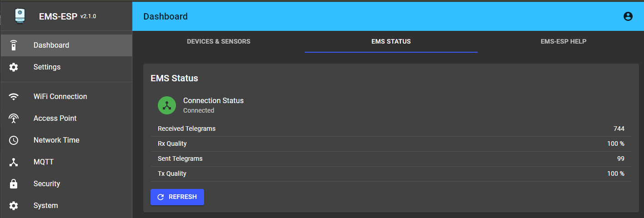The width and height of the screenshot is (644, 218).
Task: Click the Settings gear icon
Action: coord(14,67)
